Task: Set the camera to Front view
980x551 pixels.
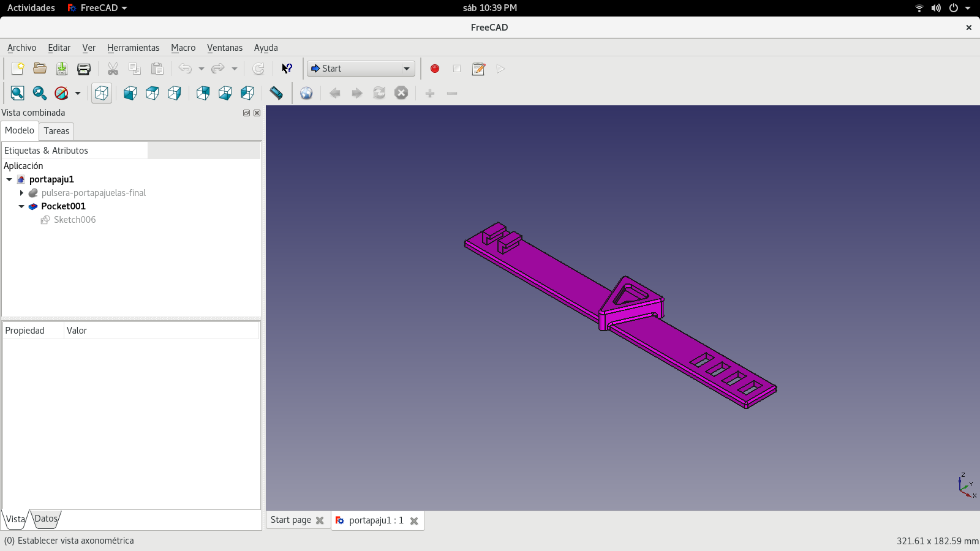Action: coord(129,93)
